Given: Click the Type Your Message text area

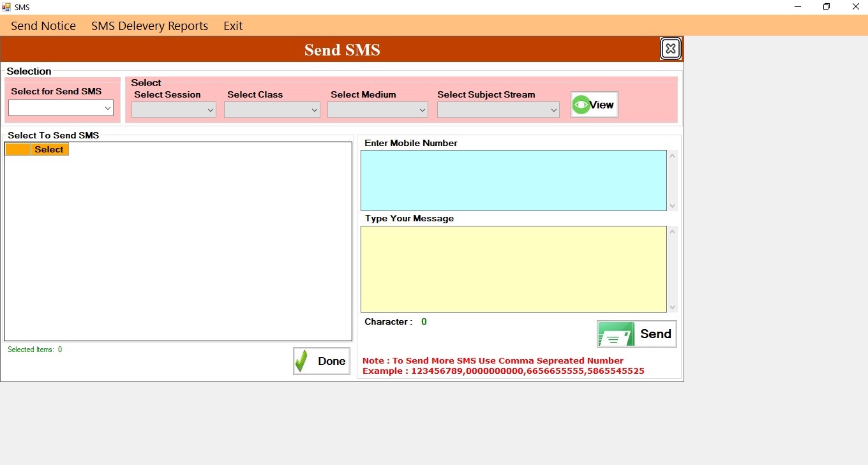Looking at the screenshot, I should point(514,268).
